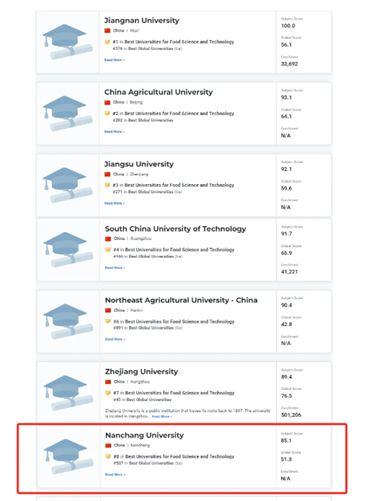The height and width of the screenshot is (501, 376).
Task: Click Read More under Jiangnan University
Action: [x=114, y=60]
